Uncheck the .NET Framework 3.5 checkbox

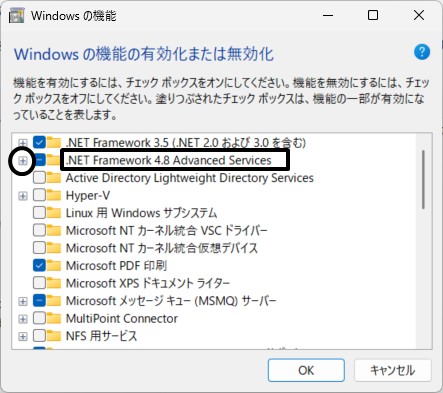[x=39, y=143]
